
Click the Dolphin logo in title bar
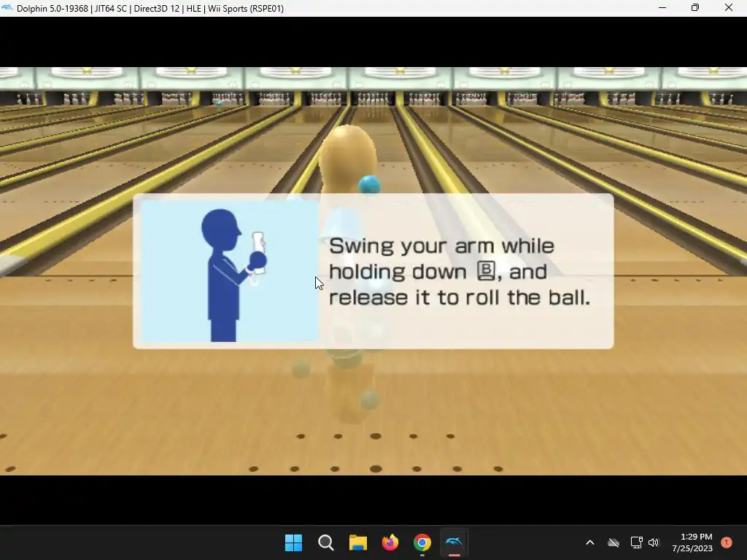tap(7, 8)
